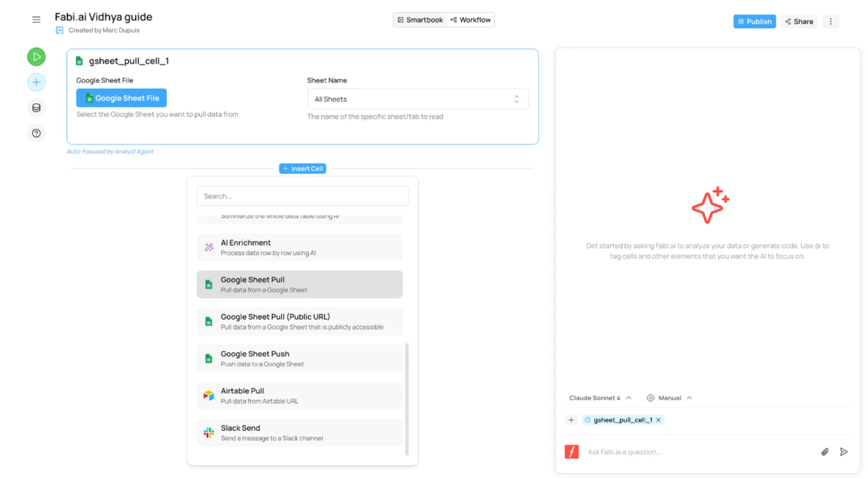Image resolution: width=868 pixels, height=479 pixels.
Task: Open the Claude Sonnet 4 model selector
Action: pos(600,398)
